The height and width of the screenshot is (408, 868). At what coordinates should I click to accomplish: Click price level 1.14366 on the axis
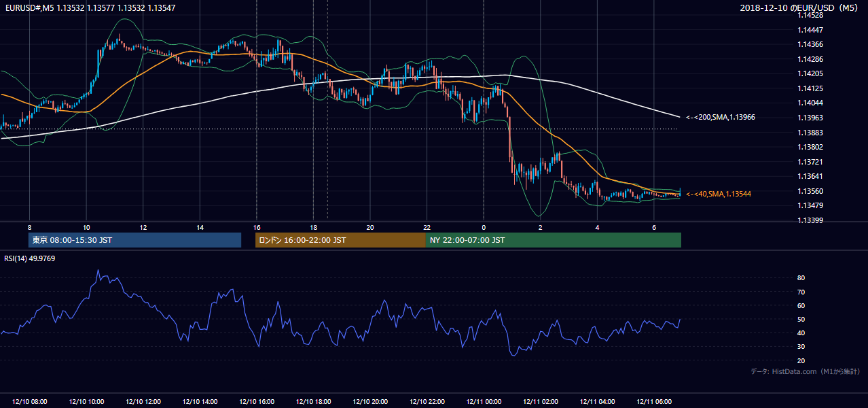[x=810, y=44]
